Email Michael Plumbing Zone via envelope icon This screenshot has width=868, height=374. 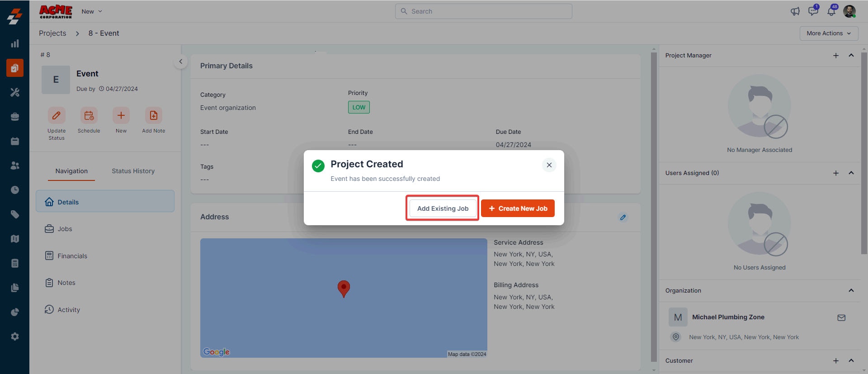841,318
